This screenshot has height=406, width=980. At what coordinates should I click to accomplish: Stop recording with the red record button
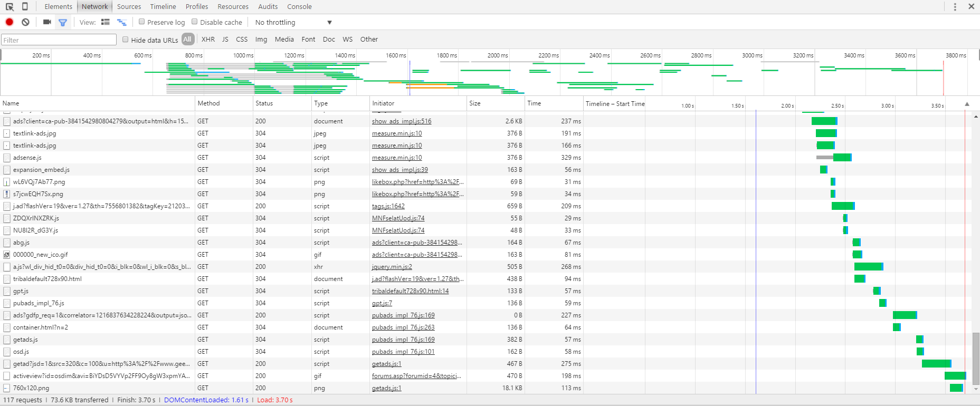pos(9,22)
